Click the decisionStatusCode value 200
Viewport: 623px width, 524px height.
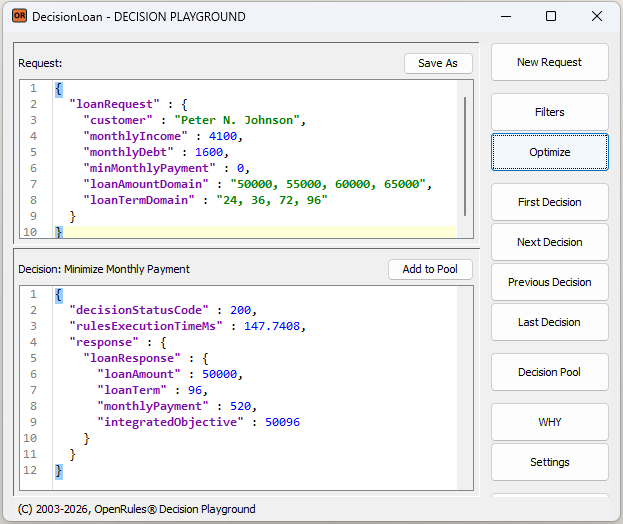(x=240, y=310)
